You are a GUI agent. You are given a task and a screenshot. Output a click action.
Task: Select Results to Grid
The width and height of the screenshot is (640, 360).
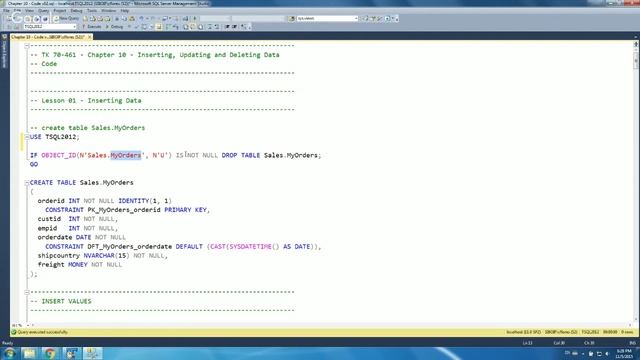[193, 27]
